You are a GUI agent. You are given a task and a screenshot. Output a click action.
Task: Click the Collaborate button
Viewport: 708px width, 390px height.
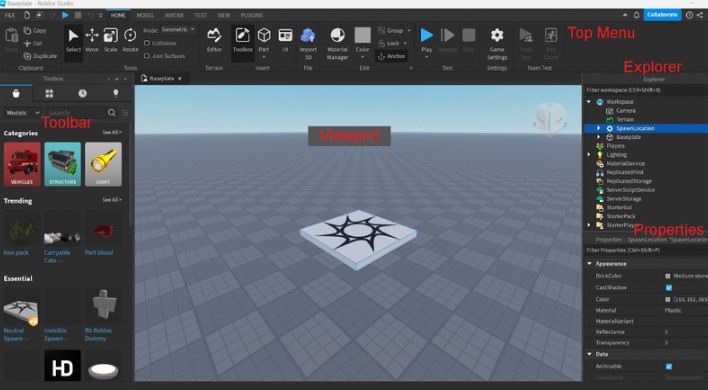662,15
